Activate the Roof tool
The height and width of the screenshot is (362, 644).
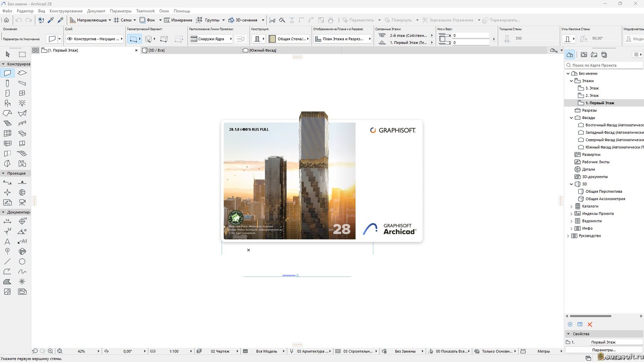click(7, 113)
